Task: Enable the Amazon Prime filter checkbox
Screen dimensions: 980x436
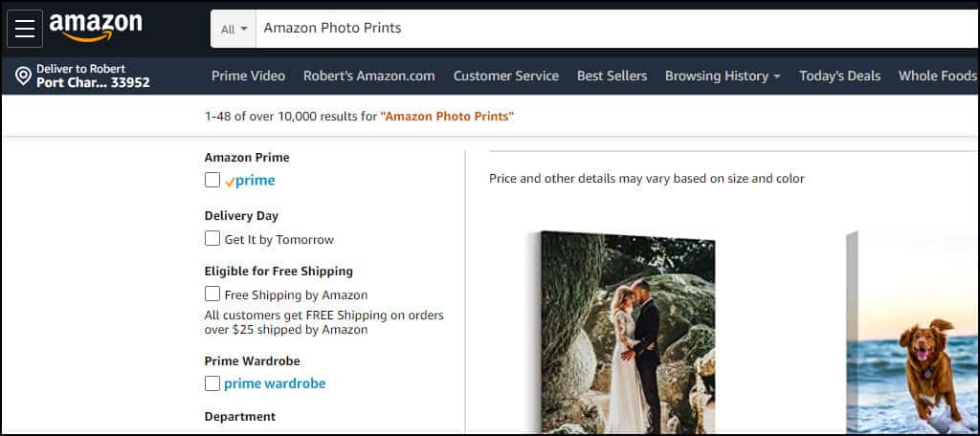Action: pos(212,180)
